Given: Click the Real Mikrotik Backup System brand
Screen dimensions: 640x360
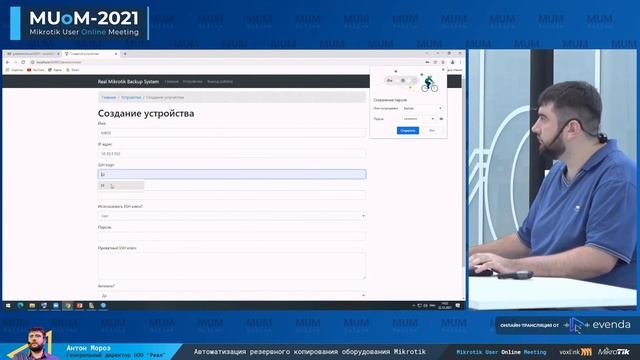Looking at the screenshot, I should pos(128,82).
